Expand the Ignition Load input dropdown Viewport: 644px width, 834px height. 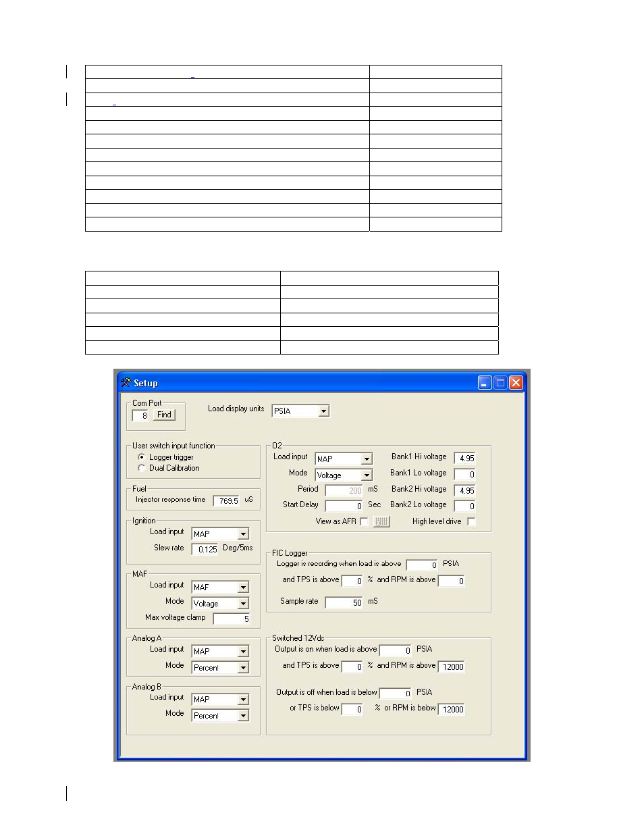[243, 534]
